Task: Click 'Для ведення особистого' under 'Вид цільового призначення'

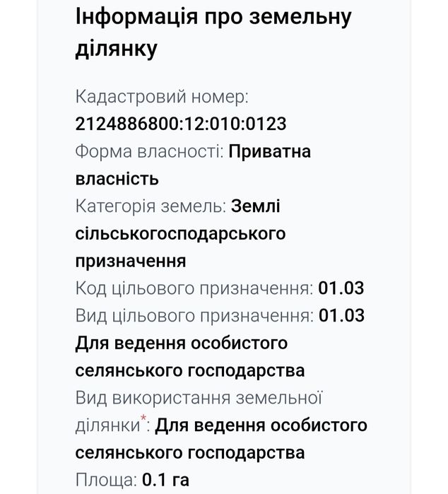Action: (x=182, y=343)
